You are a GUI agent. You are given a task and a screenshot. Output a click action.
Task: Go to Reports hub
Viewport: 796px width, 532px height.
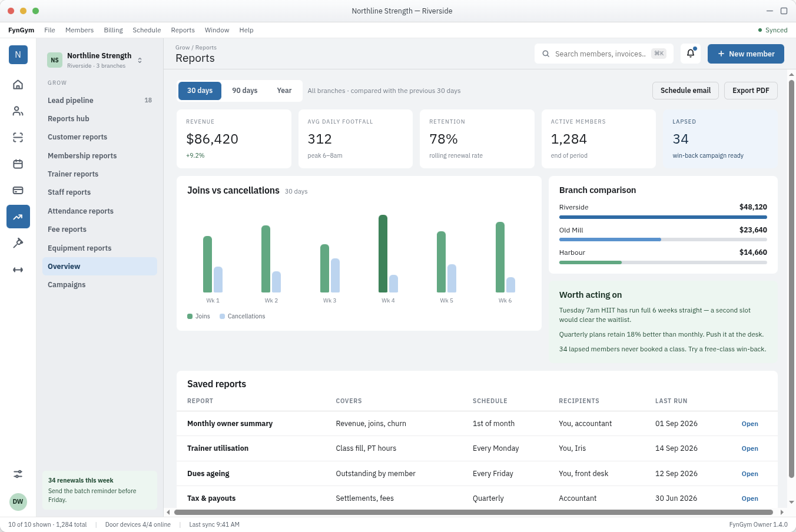click(x=99, y=119)
